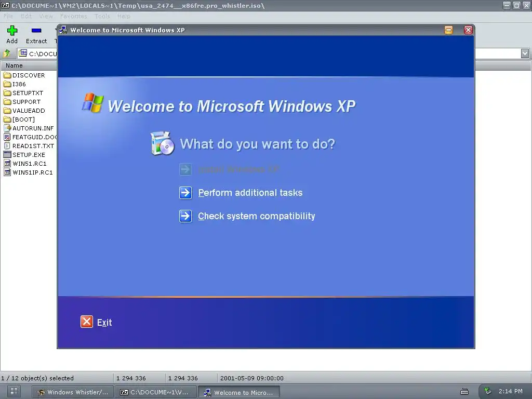The width and height of the screenshot is (532, 399).
Task: Click Perform additional tasks arrow icon
Action: (x=185, y=193)
